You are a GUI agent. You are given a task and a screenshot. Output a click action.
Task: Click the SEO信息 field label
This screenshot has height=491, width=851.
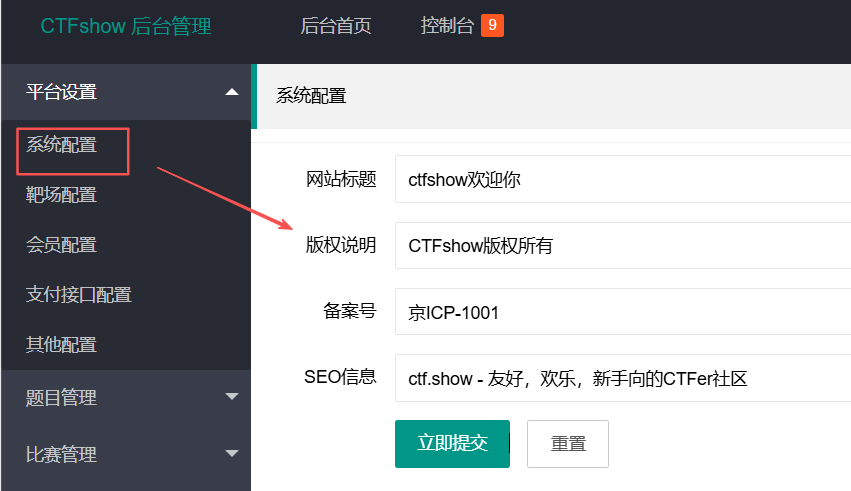340,377
